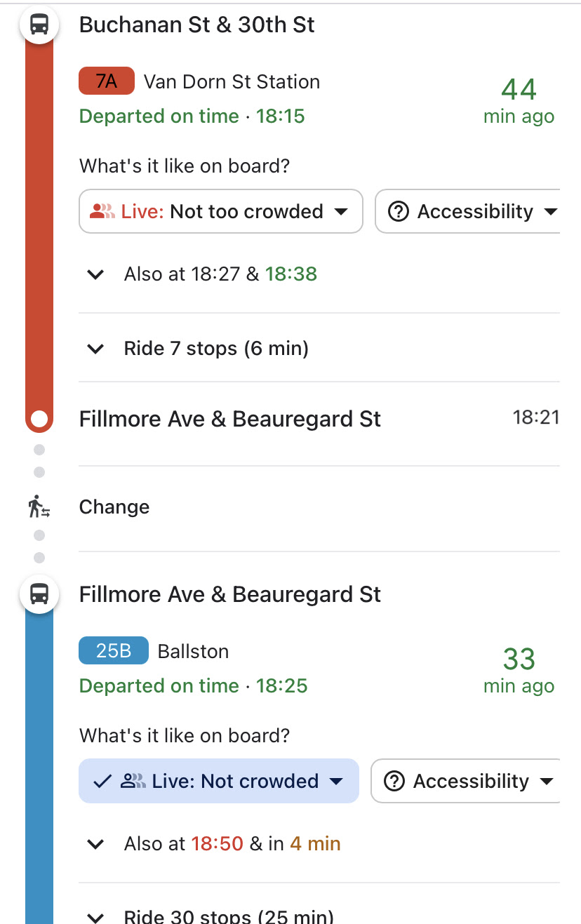Click the bus icon beside Fillmore Ave boarding stop

(x=39, y=594)
